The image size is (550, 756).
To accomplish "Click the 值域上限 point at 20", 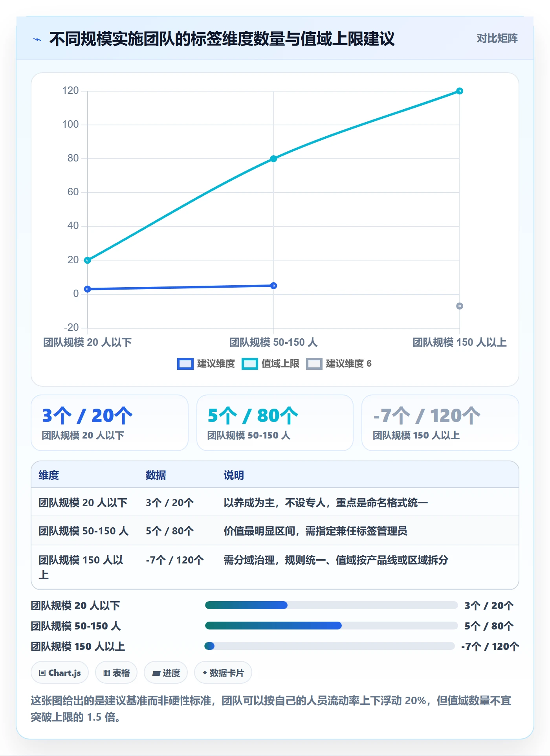I will 88,260.
